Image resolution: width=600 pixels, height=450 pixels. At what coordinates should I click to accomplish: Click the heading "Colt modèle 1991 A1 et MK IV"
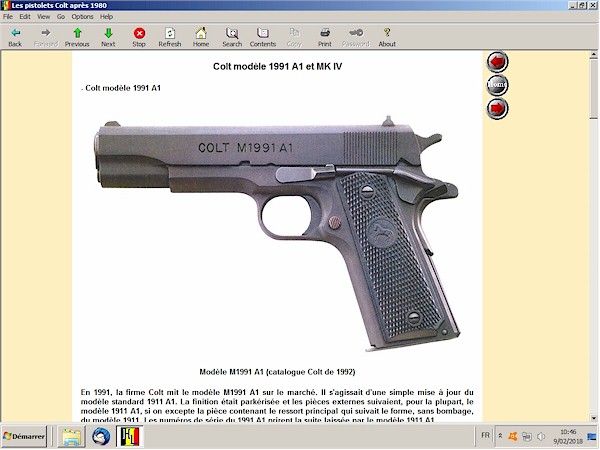277,67
